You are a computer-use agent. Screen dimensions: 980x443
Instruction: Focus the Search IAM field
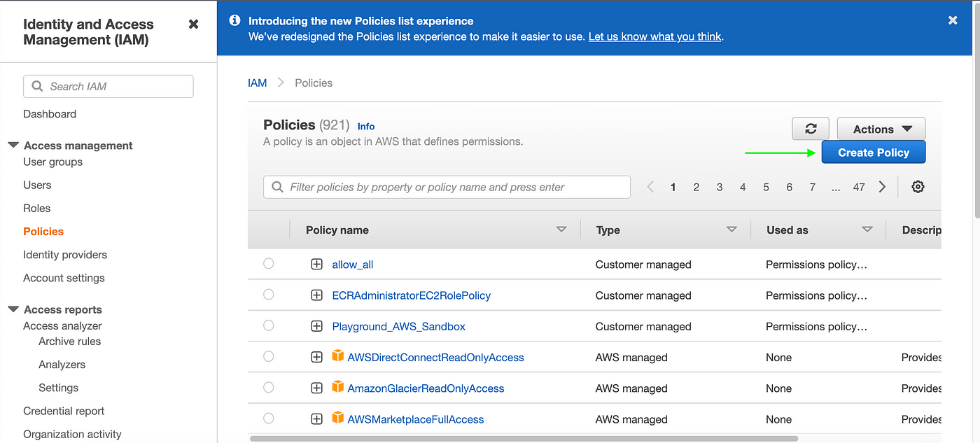click(x=108, y=86)
